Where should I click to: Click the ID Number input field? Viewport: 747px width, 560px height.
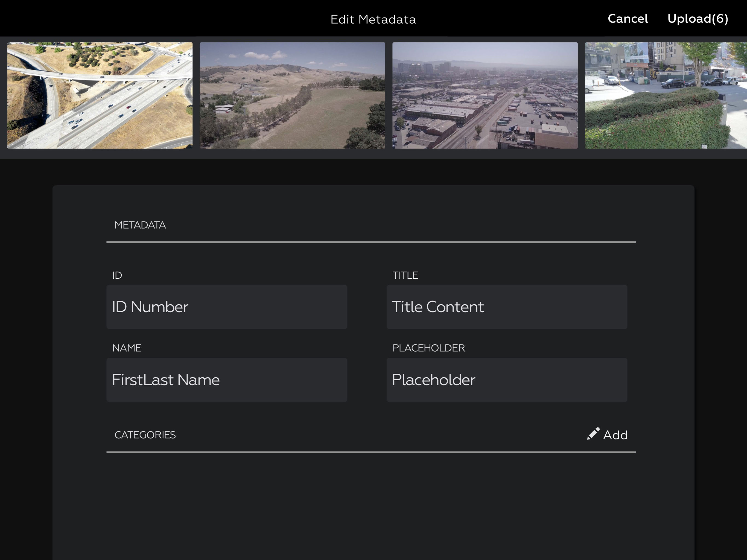point(227,307)
